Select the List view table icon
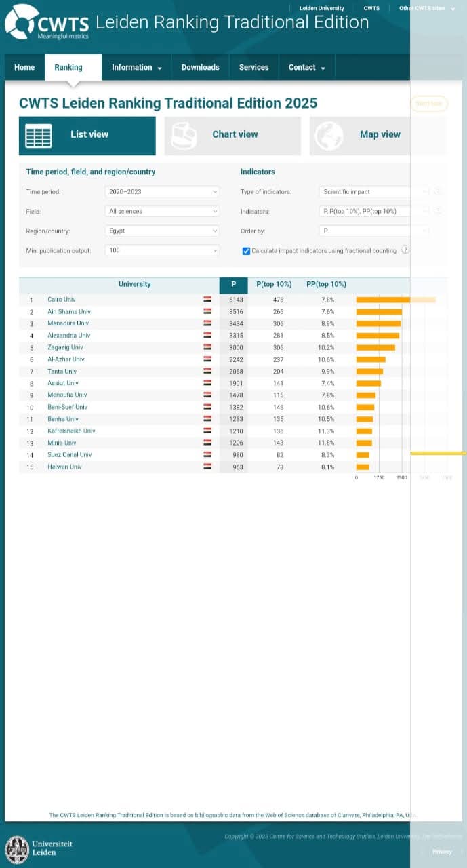467x868 pixels. (39, 136)
